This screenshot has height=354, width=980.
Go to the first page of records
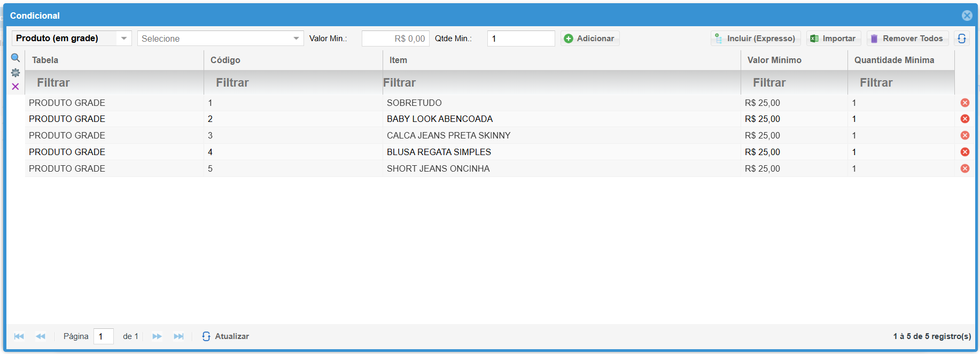[x=19, y=336]
